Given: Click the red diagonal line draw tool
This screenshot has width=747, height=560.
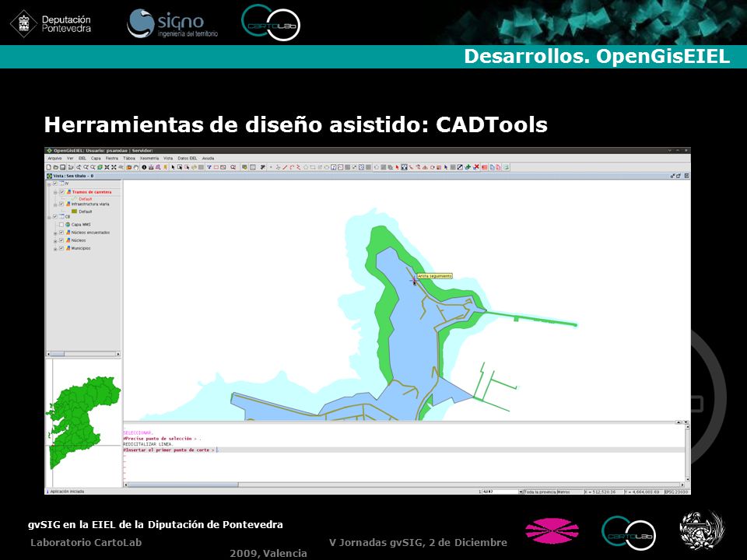Looking at the screenshot, I should [285, 167].
